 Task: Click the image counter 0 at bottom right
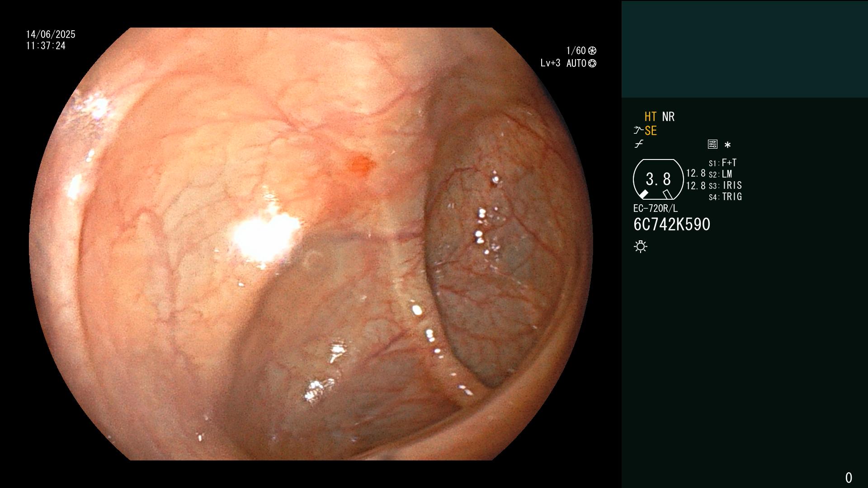849,478
